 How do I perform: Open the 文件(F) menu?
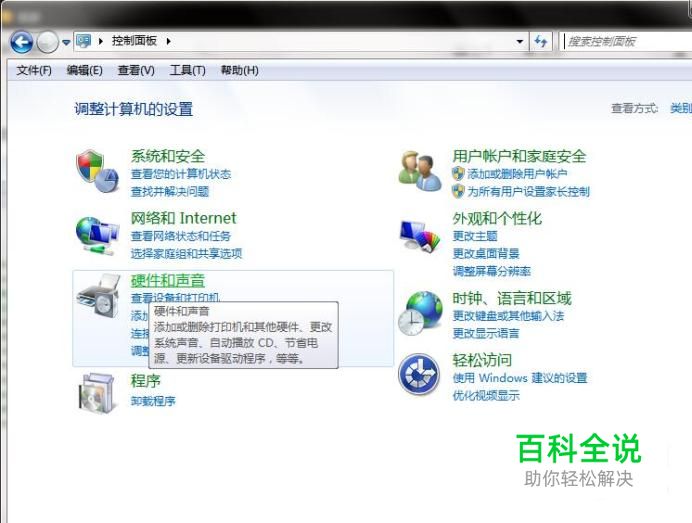(x=34, y=70)
